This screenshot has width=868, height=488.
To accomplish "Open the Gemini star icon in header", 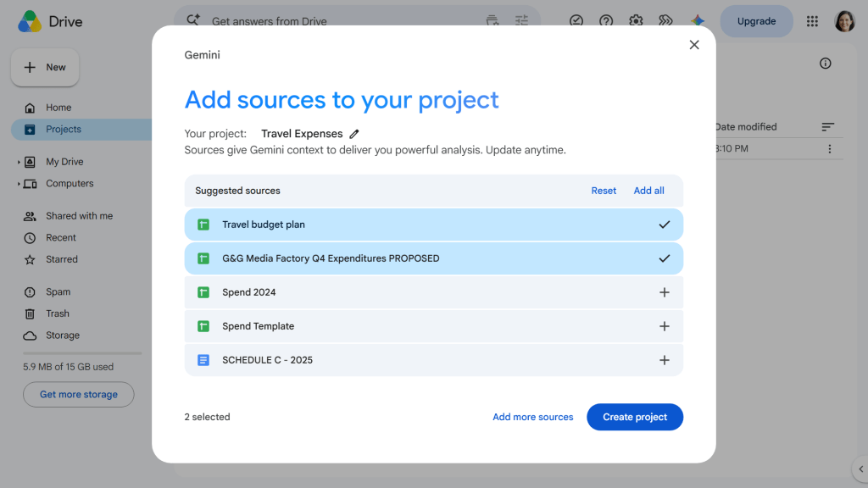I will [x=698, y=21].
